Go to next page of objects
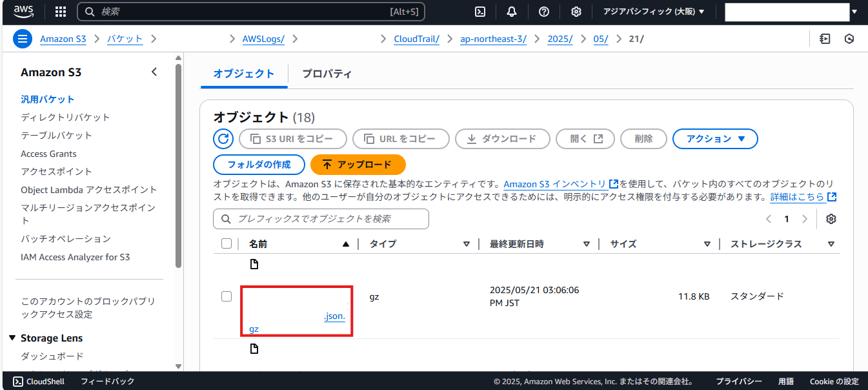 click(804, 219)
